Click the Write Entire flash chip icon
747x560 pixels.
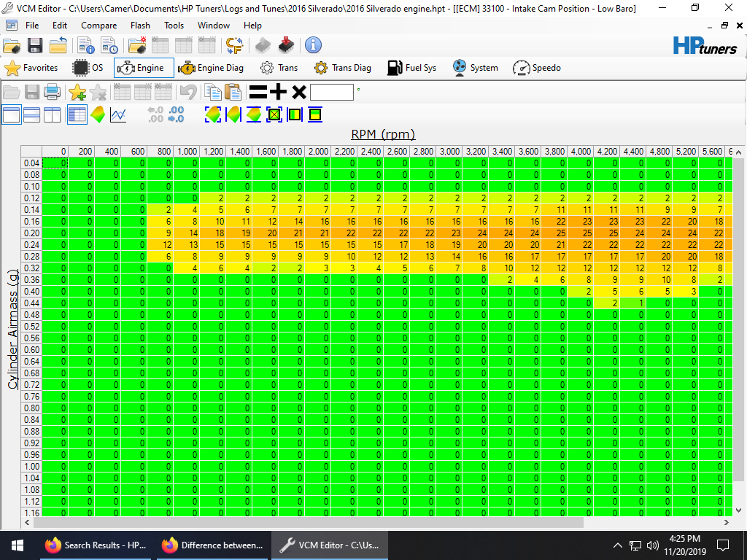pos(286,45)
